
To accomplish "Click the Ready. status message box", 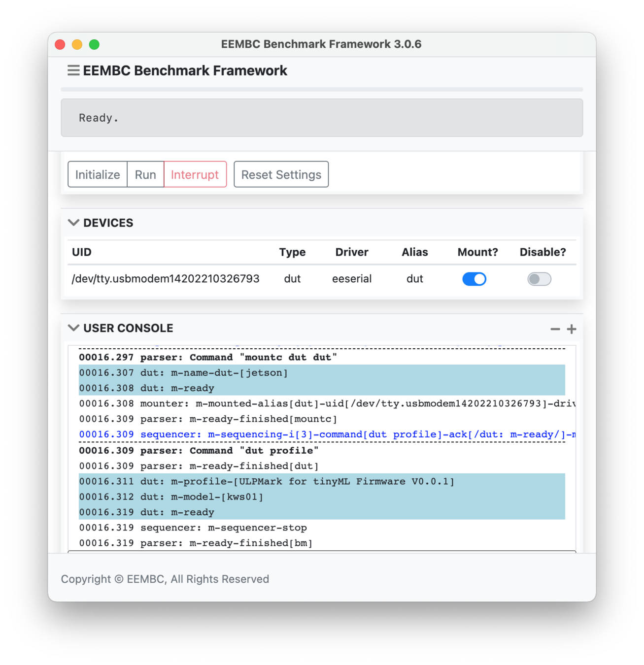I will point(322,118).
